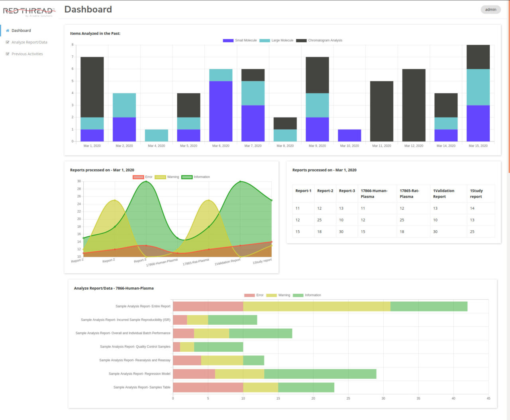Toggle the Large Molecule legend series

265,41
